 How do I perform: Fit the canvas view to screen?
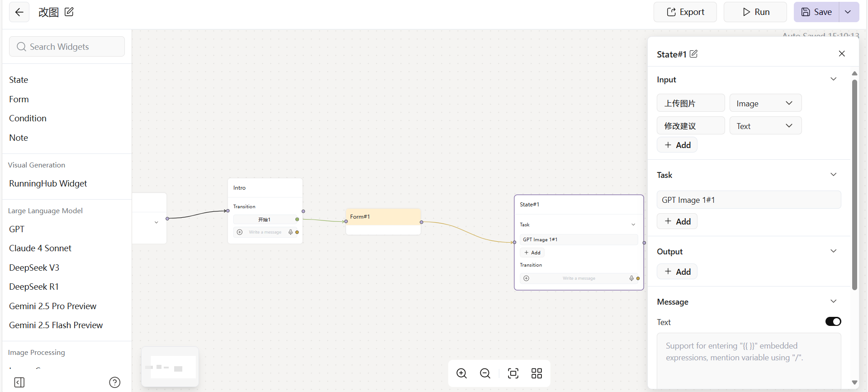[x=513, y=373]
